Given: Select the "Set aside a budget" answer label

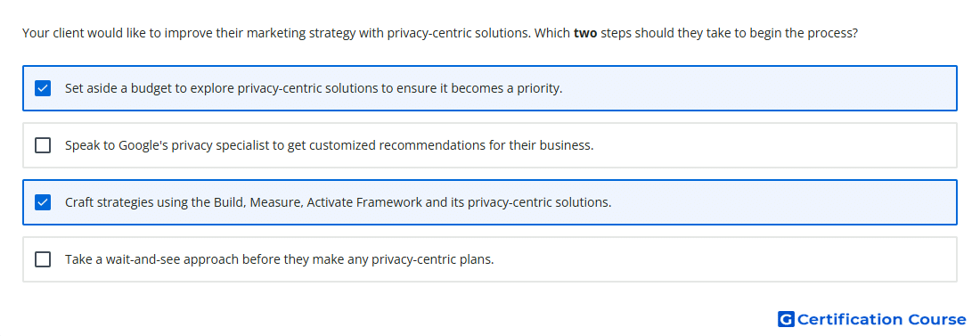Looking at the screenshot, I should tap(314, 88).
